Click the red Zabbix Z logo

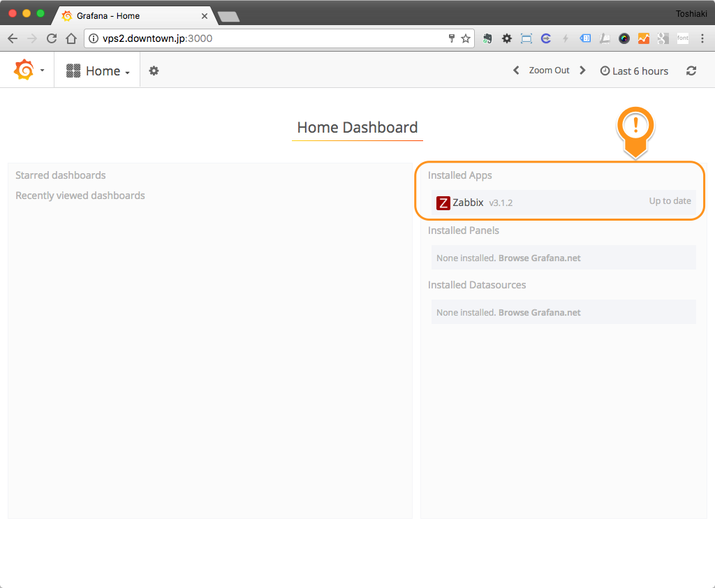click(x=443, y=203)
